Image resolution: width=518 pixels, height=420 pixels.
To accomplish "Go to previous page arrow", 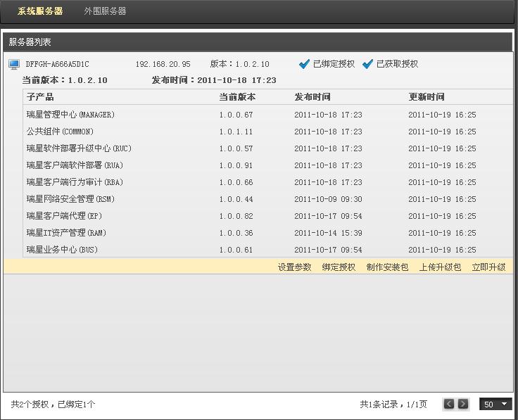I will tap(448, 404).
